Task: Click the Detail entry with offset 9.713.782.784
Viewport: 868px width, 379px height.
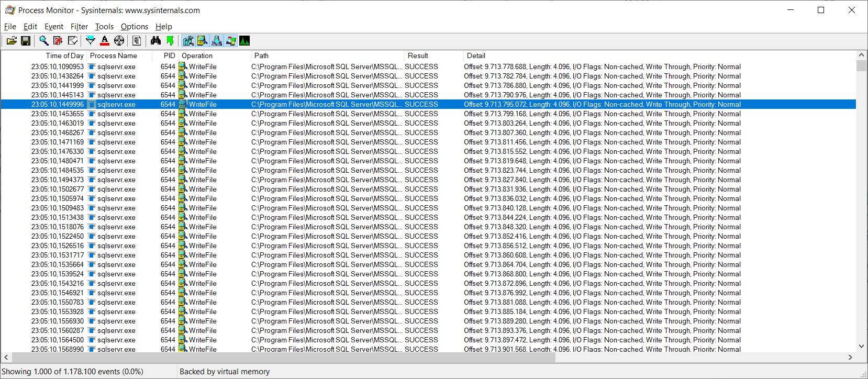Action: coord(602,76)
